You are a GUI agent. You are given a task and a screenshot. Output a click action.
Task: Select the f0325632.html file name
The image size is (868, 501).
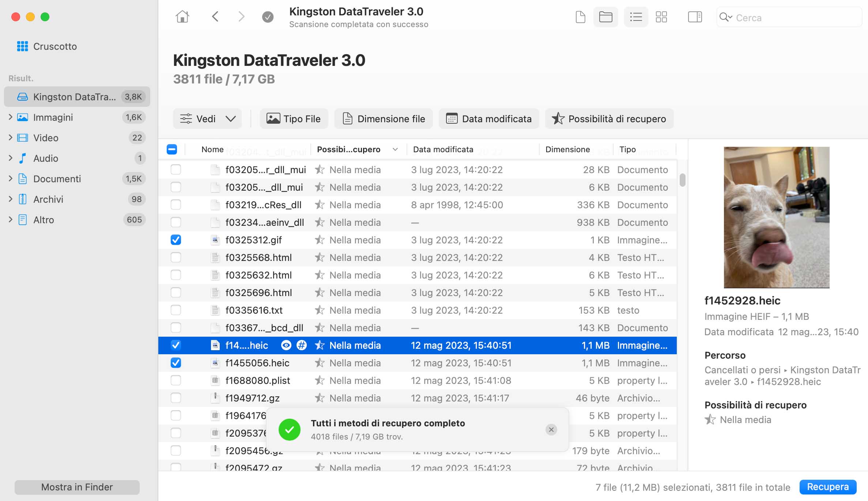tap(258, 275)
